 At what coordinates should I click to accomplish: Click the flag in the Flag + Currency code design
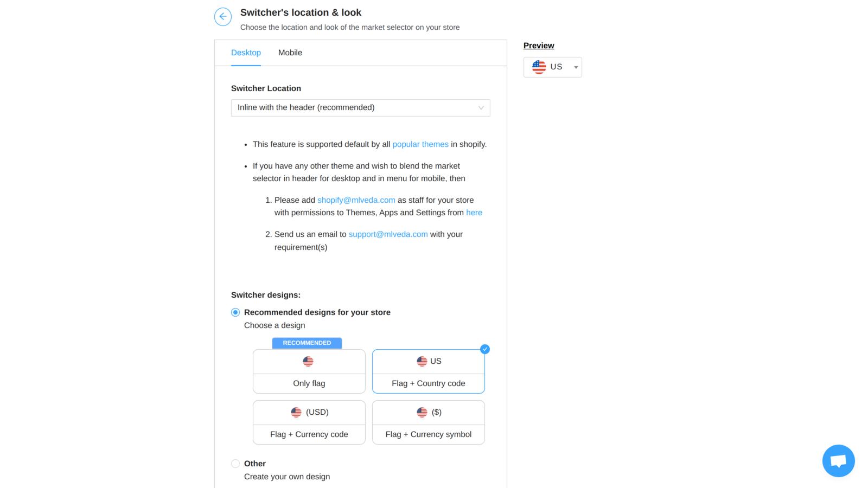pyautogui.click(x=296, y=412)
